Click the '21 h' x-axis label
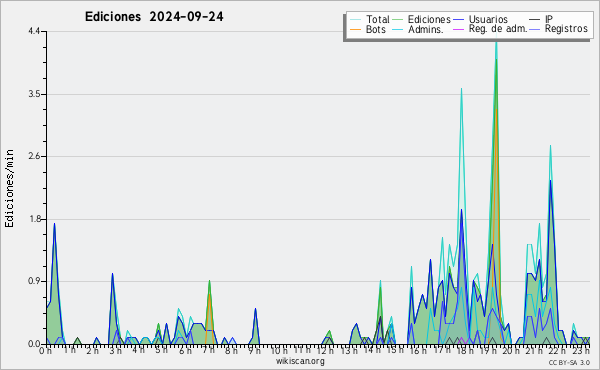 point(534,350)
